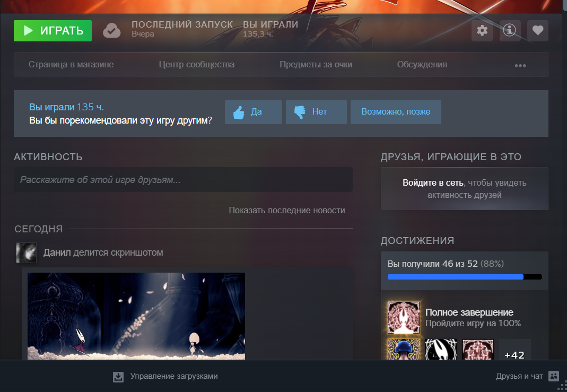The width and height of the screenshot is (567, 392).
Task: Expand more links ellipsis menu
Action: pos(520,65)
